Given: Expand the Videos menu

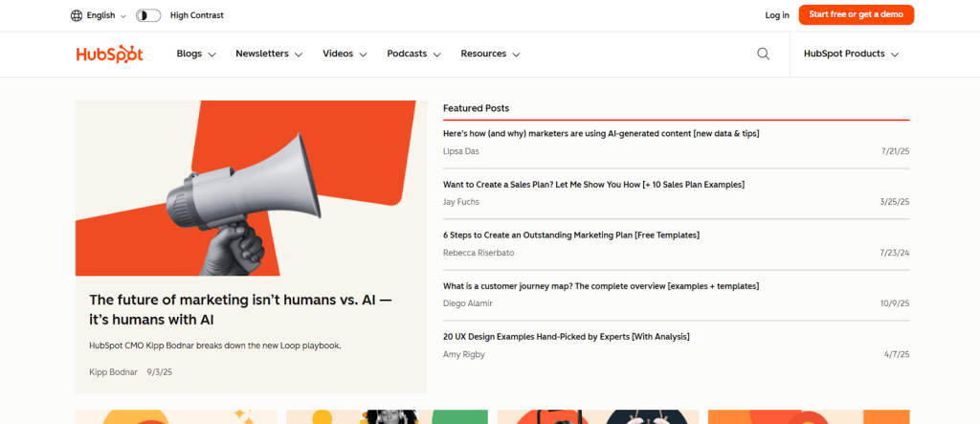Looking at the screenshot, I should pos(345,54).
